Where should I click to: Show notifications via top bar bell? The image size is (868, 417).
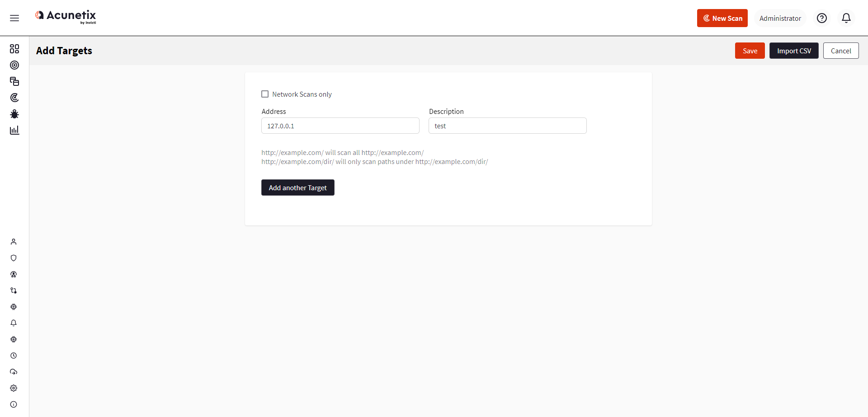(846, 18)
